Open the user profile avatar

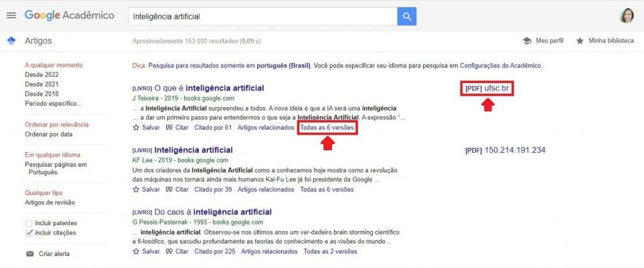point(626,16)
